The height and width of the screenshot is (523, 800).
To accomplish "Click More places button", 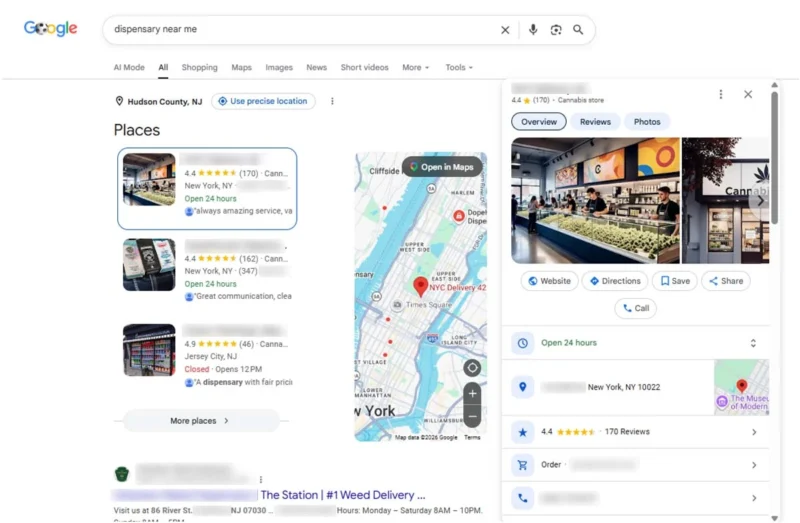I will 201,421.
